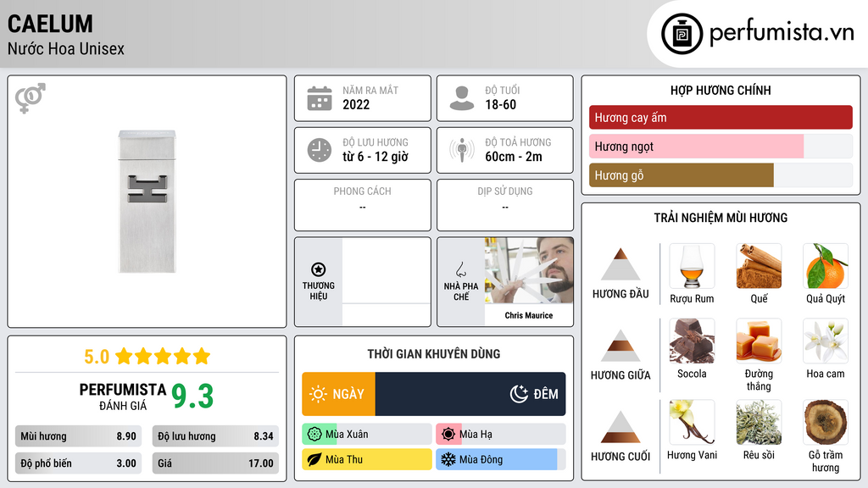Click the Hương Vani vanilla image
The height and width of the screenshot is (488, 868).
point(692,422)
